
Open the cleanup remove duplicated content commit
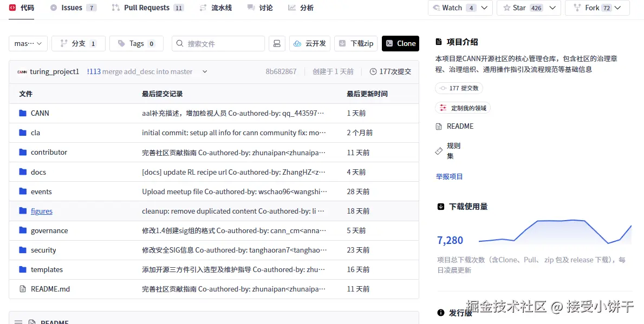click(233, 211)
